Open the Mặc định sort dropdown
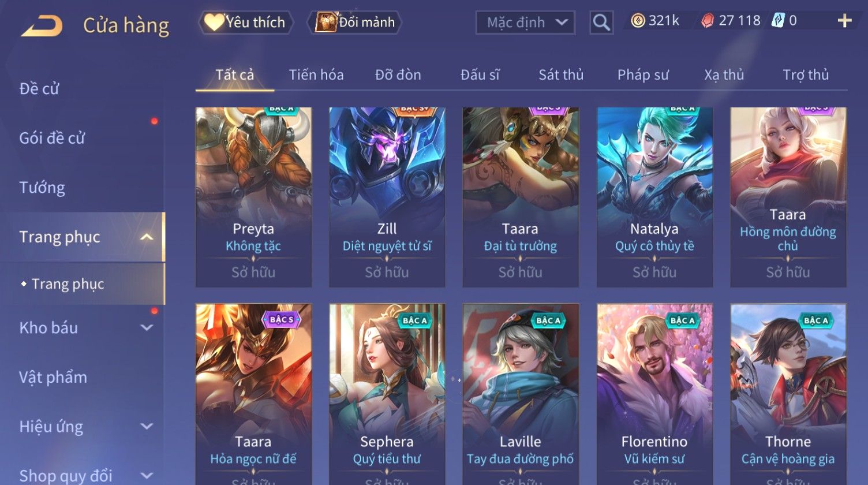Screen dimensions: 868x485 [525, 23]
